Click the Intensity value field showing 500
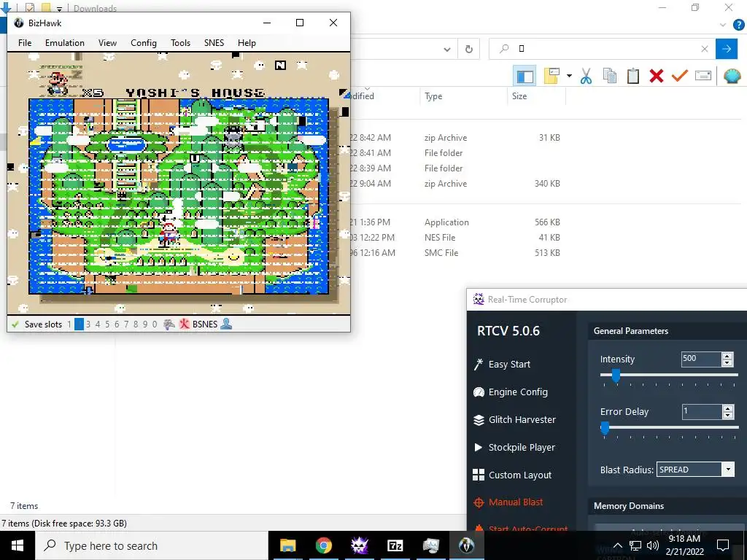Image resolution: width=747 pixels, height=560 pixels. [x=701, y=359]
